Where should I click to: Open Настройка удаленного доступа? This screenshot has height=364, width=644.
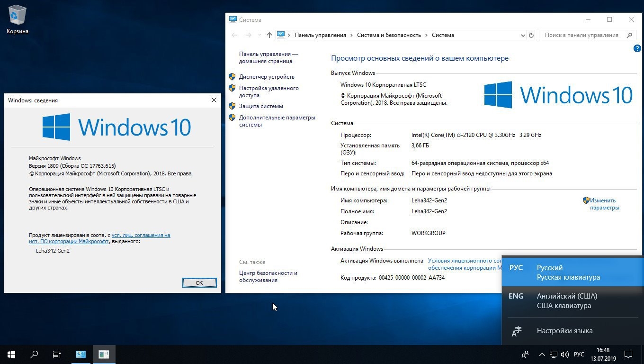click(268, 91)
